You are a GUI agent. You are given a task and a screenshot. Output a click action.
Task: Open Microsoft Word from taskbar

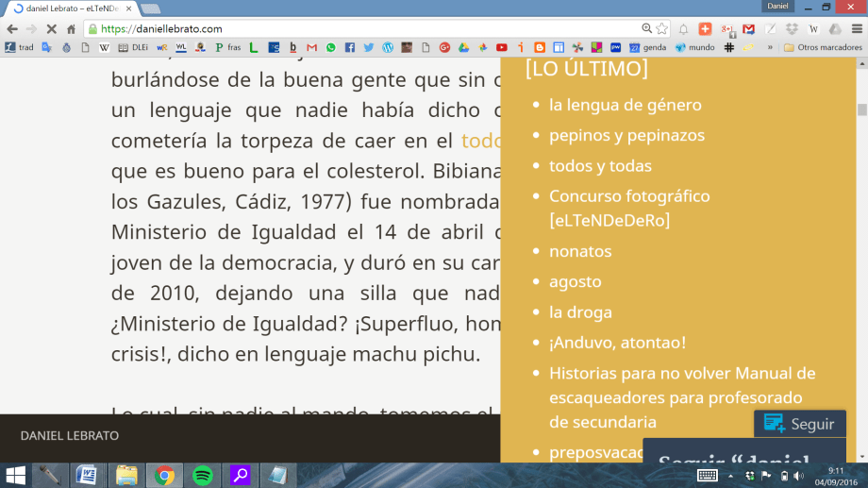coord(87,476)
